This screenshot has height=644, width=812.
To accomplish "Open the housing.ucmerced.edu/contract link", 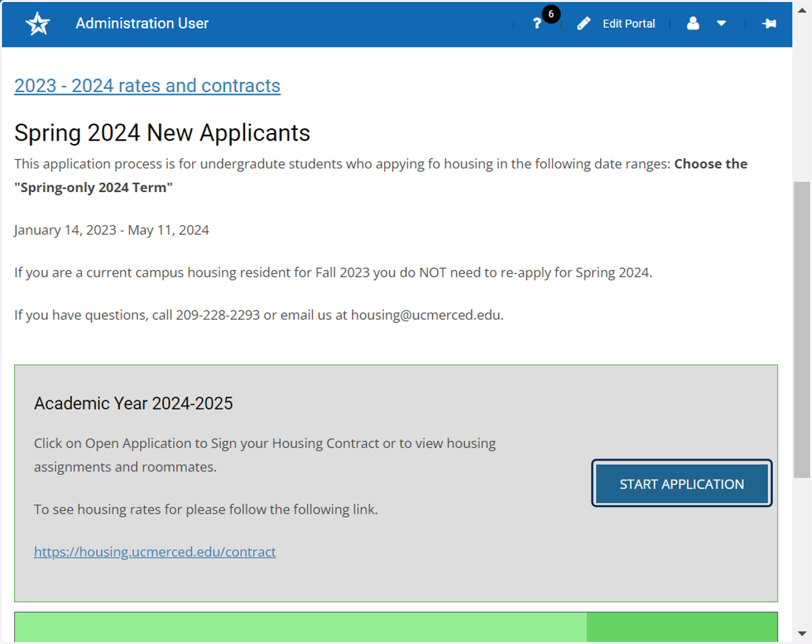I will (x=155, y=551).
